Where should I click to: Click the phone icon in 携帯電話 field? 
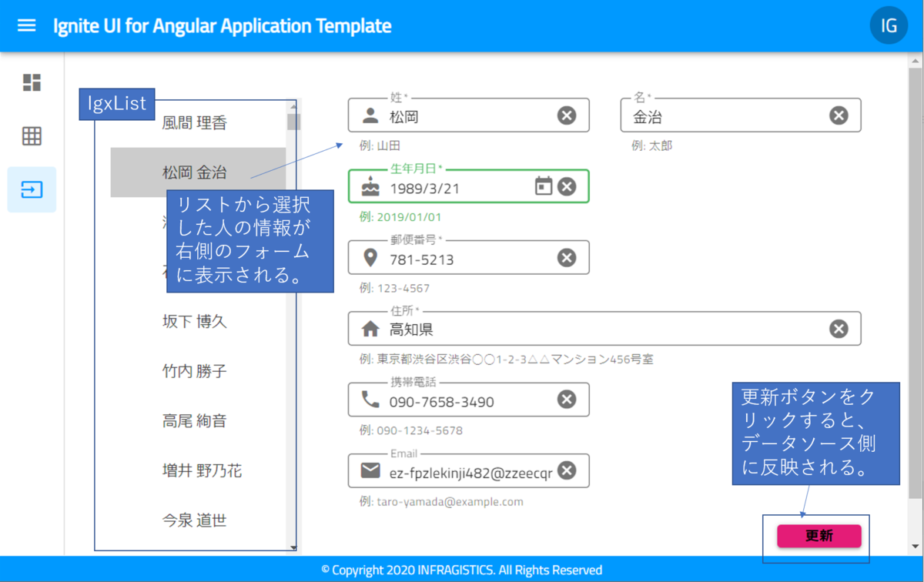(370, 400)
